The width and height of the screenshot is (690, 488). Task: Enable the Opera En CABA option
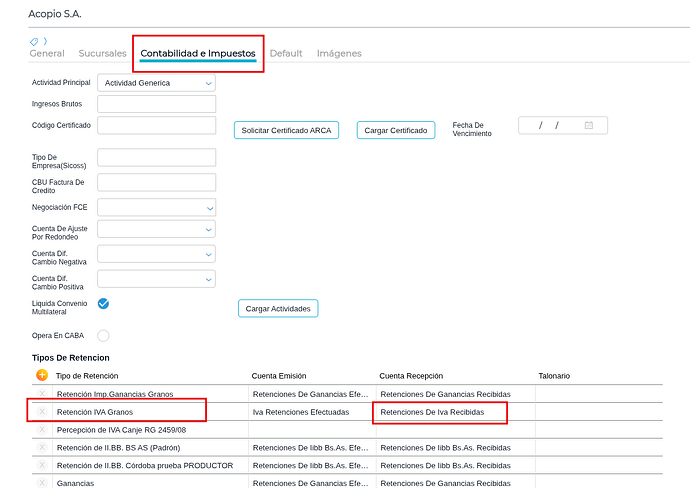[x=103, y=336]
